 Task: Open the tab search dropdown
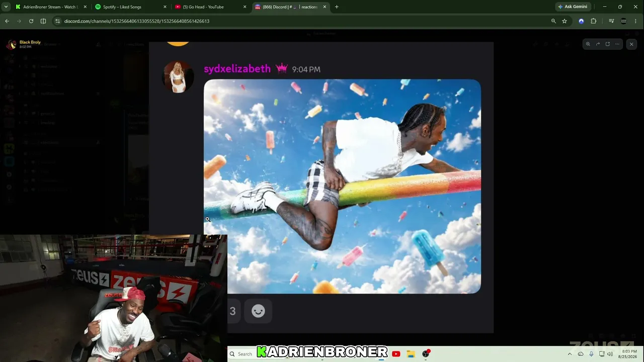[x=6, y=7]
